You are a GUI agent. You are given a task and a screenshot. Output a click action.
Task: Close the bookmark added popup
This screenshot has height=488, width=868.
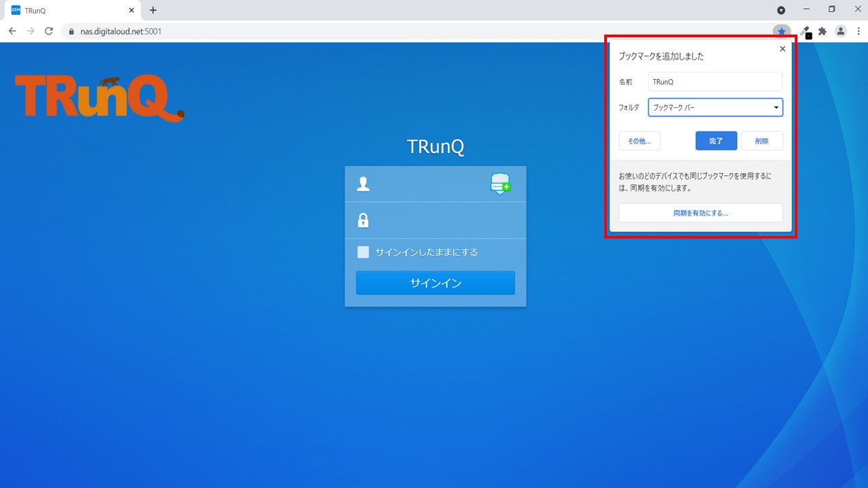(783, 49)
